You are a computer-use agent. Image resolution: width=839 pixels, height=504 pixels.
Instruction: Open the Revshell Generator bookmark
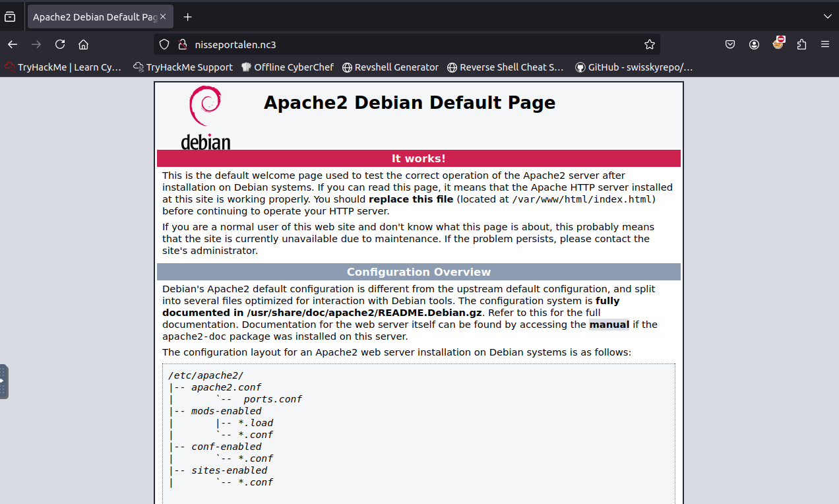point(390,67)
